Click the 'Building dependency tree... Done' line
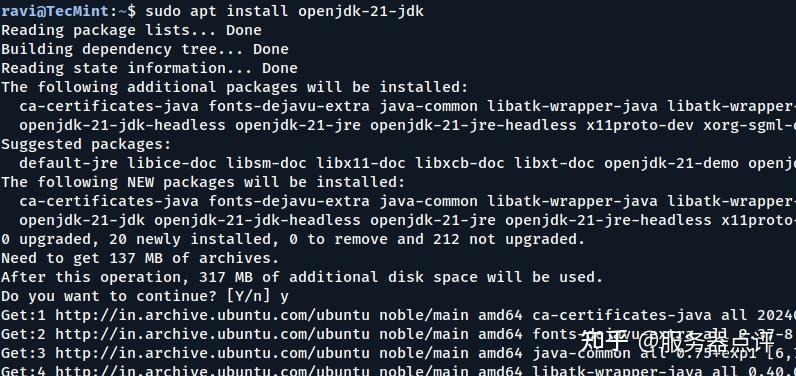The image size is (796, 376). click(145, 49)
